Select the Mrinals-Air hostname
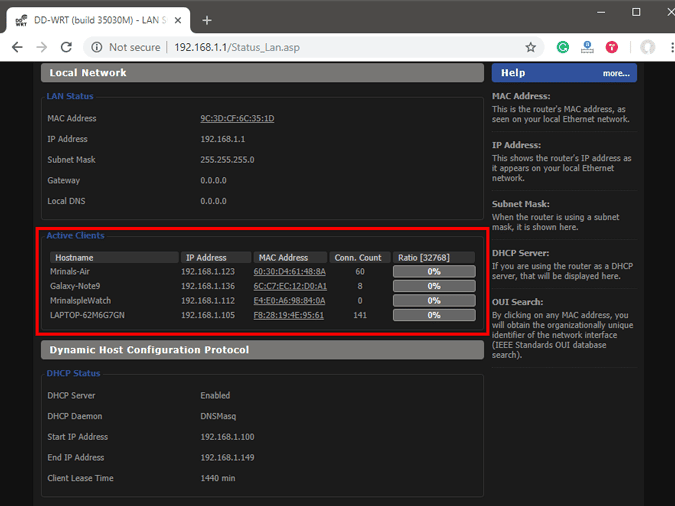The image size is (675, 506). (x=70, y=272)
